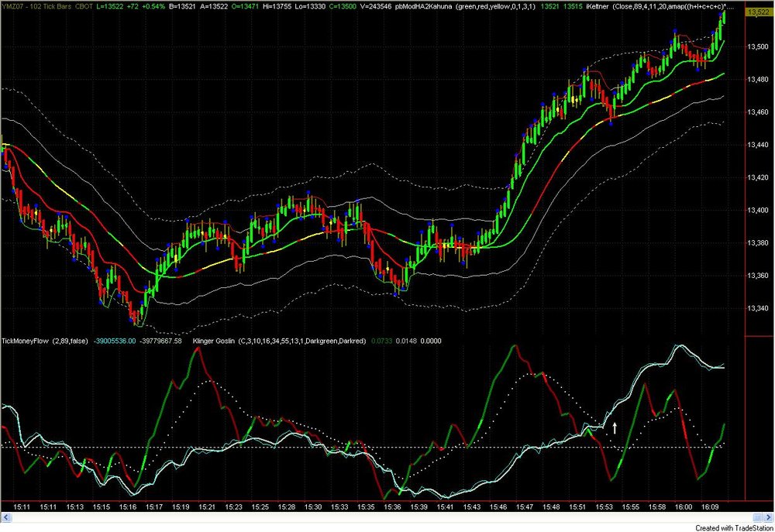Click the horizontal scrollbar thumb
Viewport: 775px width, 532px height.
tap(758, 517)
